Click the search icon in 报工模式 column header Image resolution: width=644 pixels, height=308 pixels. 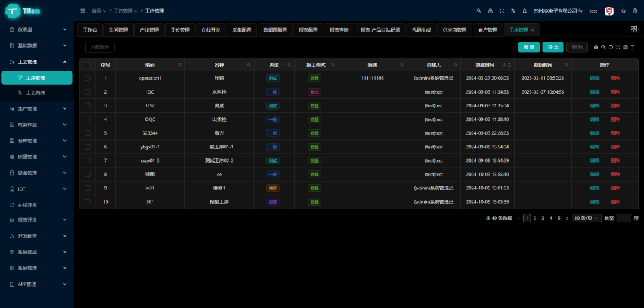[x=333, y=65]
